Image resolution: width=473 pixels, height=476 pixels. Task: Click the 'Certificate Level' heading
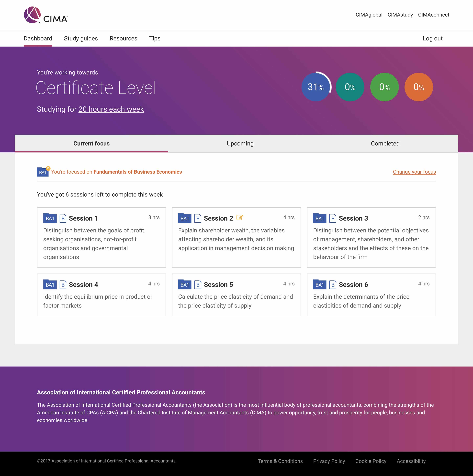coord(96,88)
